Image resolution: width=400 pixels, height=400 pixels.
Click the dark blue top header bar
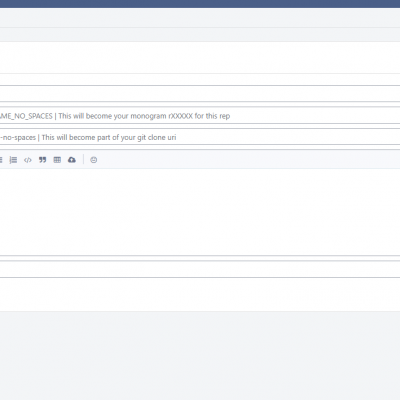pos(200,4)
